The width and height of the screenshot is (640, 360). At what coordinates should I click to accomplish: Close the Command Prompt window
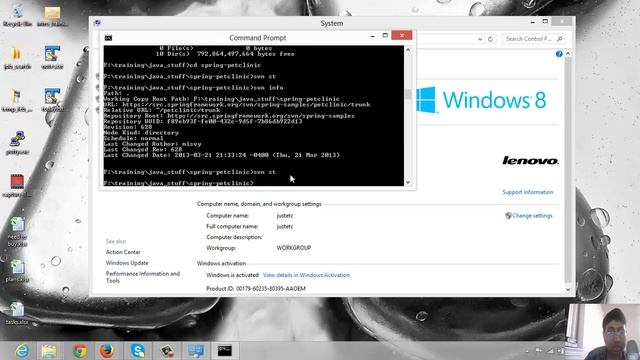click(402, 36)
